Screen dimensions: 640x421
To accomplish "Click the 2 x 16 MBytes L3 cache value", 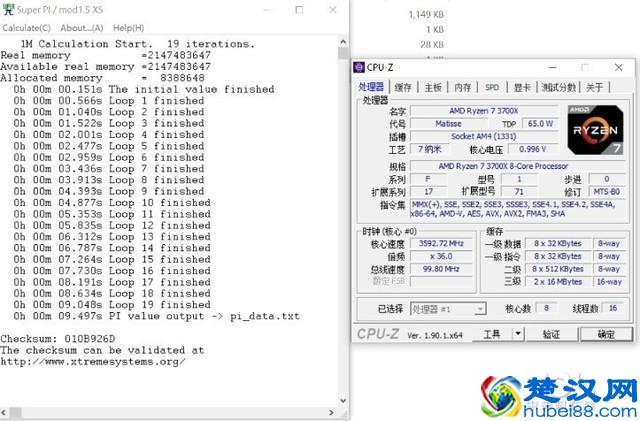I will coord(558,282).
